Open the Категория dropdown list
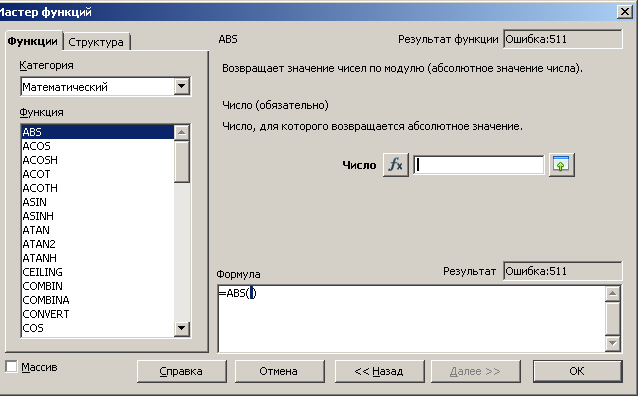638x396 pixels. tap(182, 86)
